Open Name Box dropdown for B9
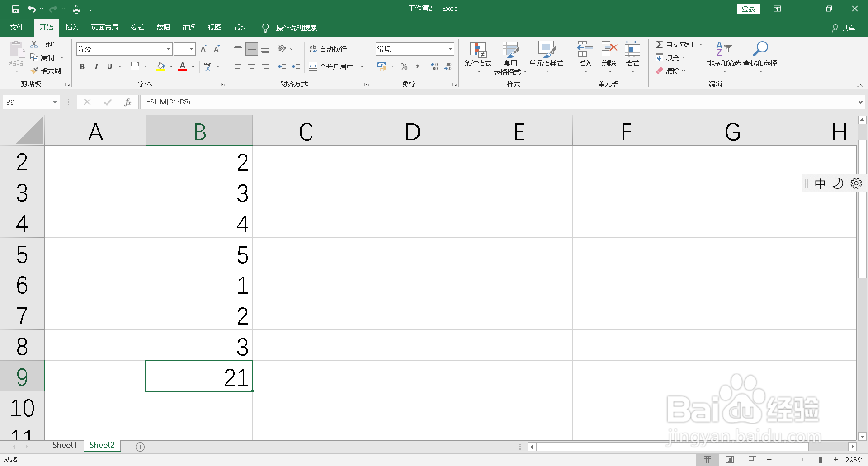868x466 pixels. pos(55,102)
